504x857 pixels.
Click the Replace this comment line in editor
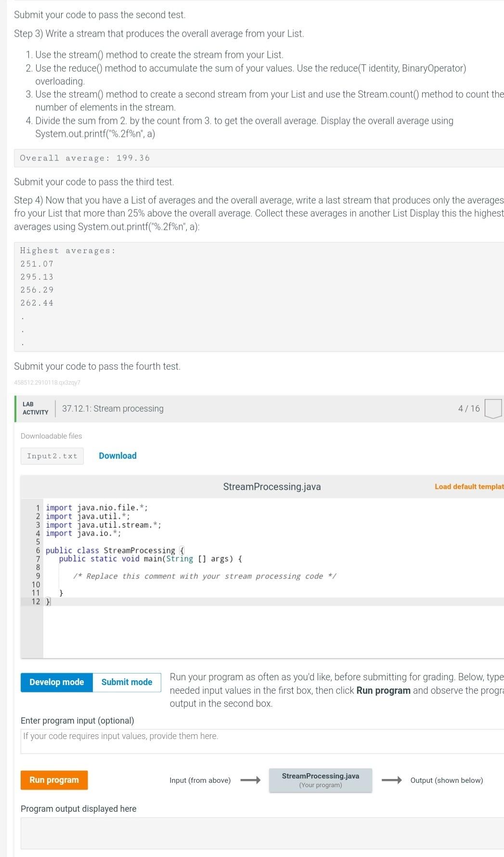pyautogui.click(x=205, y=576)
